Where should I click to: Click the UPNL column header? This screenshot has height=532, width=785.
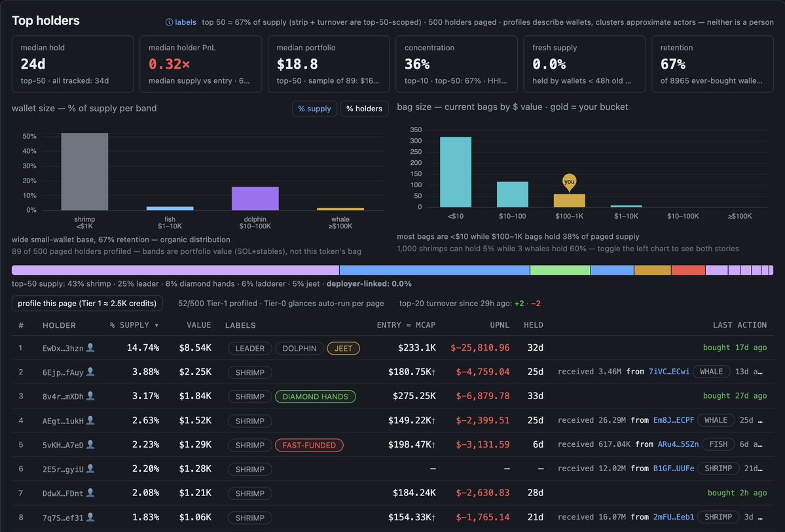point(500,325)
